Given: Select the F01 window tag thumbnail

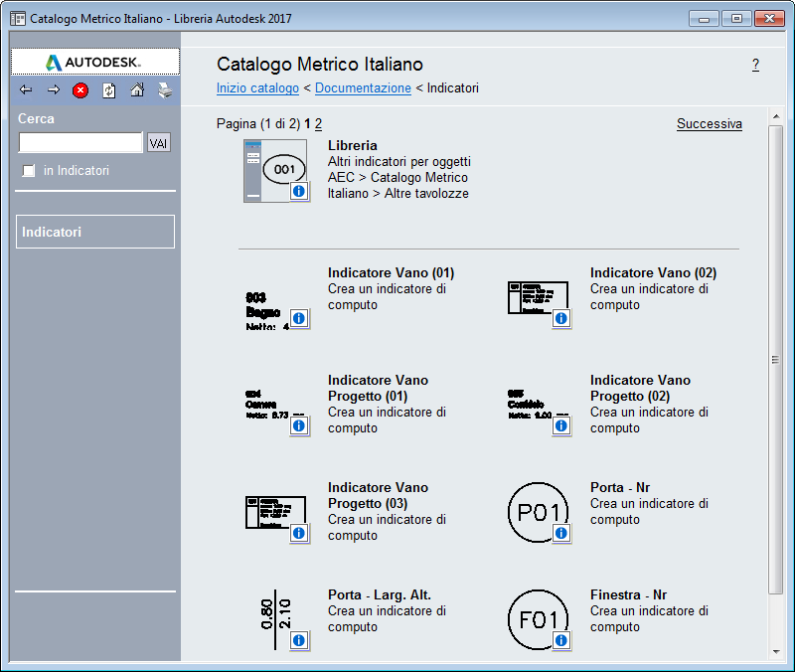Looking at the screenshot, I should pos(538,619).
